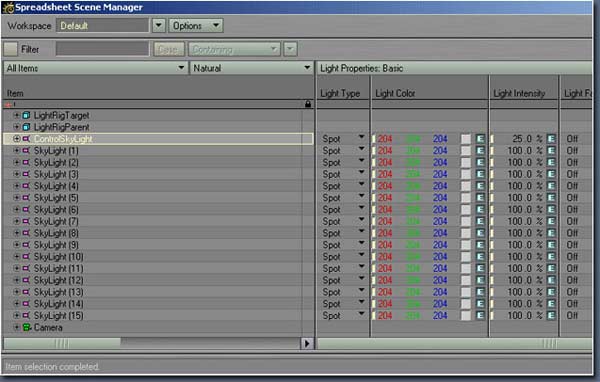Click the LightRigParent null object icon
Screen dimensions: 600x382
pos(26,127)
